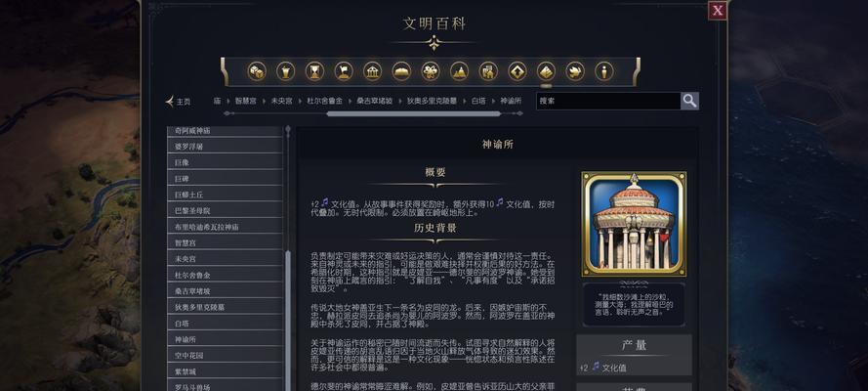Open the atom science category icon
Screen dimensions: 868x391
click(x=431, y=71)
